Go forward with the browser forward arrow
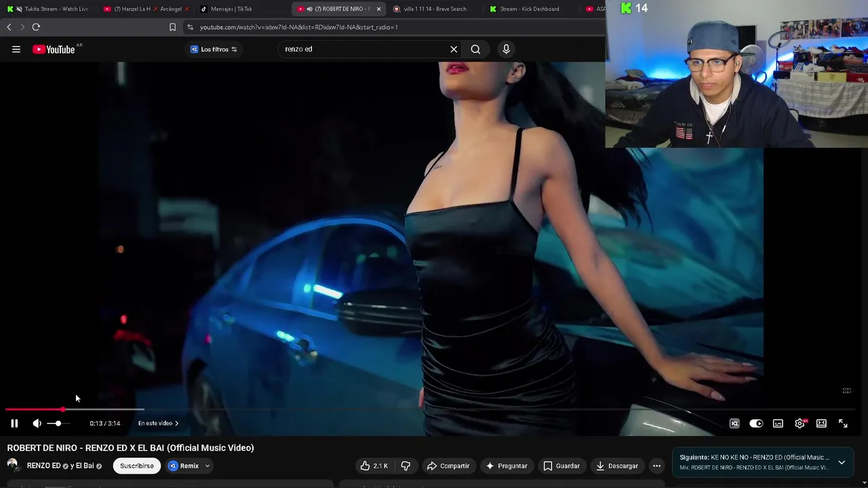The height and width of the screenshot is (488, 868). (22, 27)
